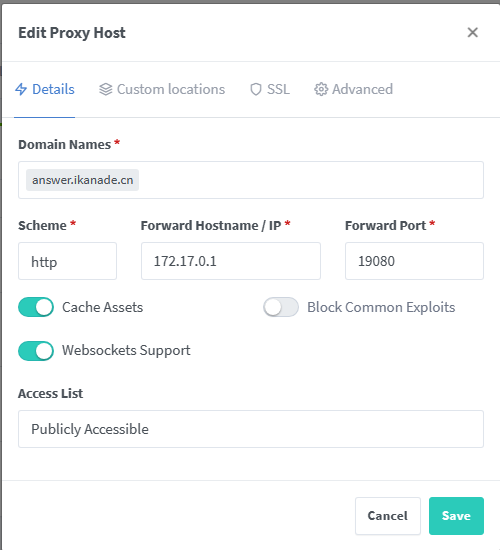Viewport: 500px width, 550px height.
Task: Cancel editing the proxy host
Action: [x=388, y=516]
